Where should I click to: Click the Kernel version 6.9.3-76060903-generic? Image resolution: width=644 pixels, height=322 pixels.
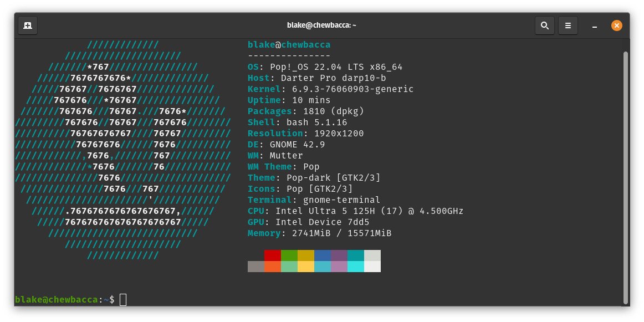click(x=353, y=89)
